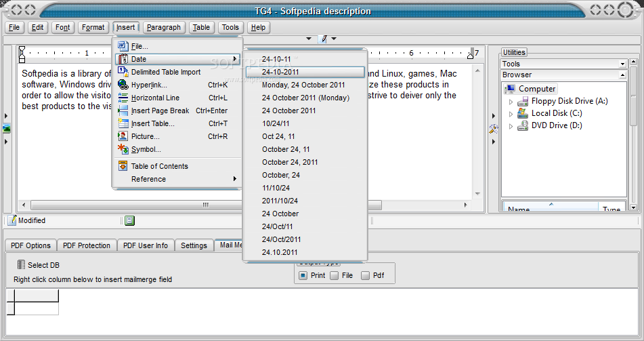Collapse the Browser panel arrow
This screenshot has height=341, width=644.
pos(622,75)
